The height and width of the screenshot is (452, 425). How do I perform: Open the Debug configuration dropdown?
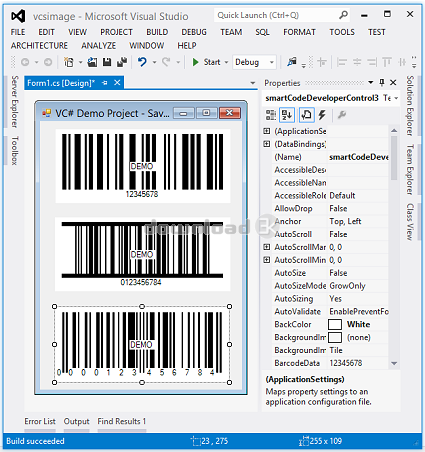[254, 62]
